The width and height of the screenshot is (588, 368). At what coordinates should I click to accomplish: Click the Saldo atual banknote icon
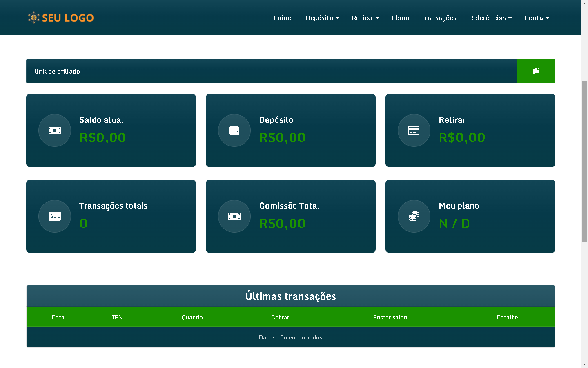click(55, 130)
